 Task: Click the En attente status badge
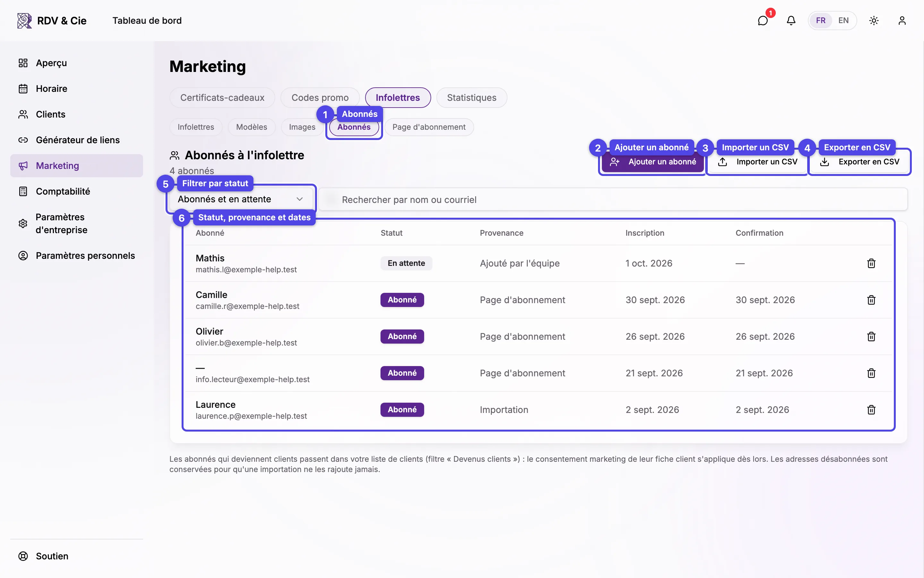click(x=406, y=263)
